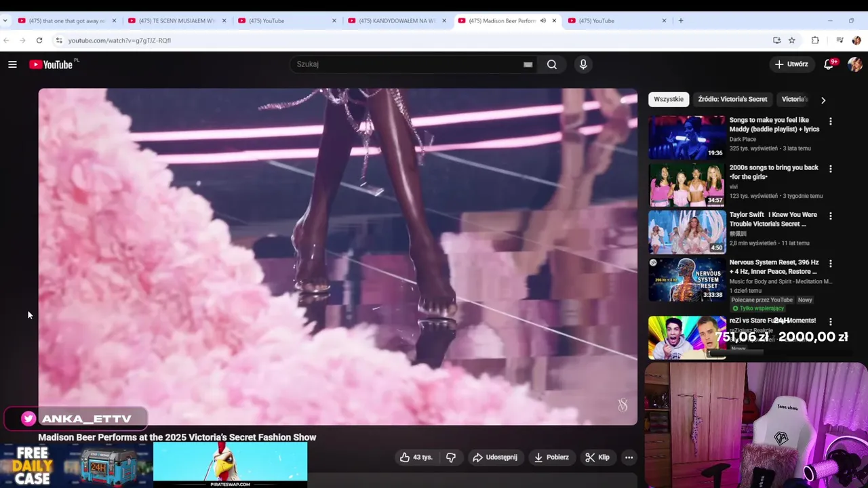Click the Klip scissors button
868x488 pixels.
point(597,457)
